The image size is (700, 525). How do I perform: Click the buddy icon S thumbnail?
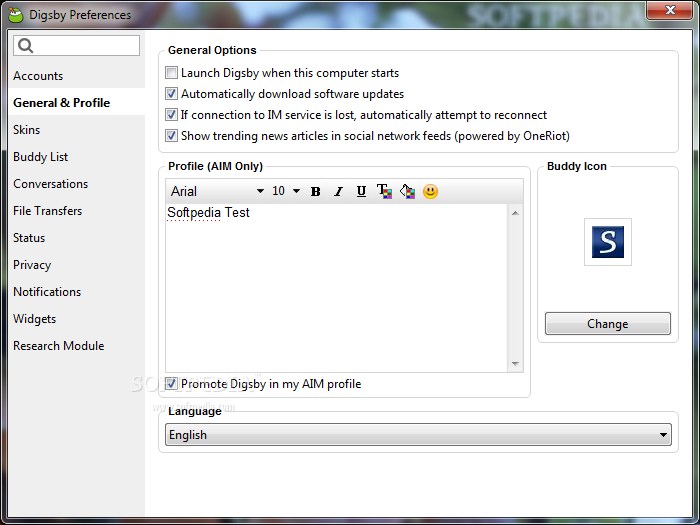tap(608, 242)
